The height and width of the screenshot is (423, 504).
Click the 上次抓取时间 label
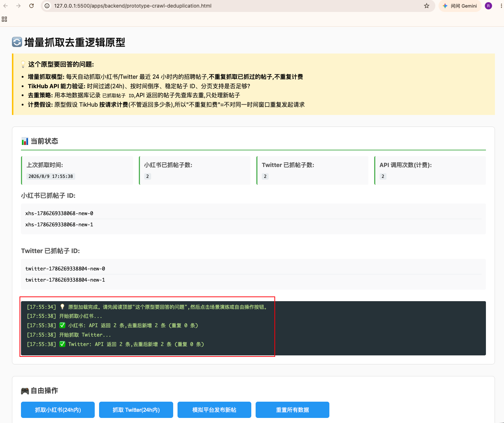(45, 165)
